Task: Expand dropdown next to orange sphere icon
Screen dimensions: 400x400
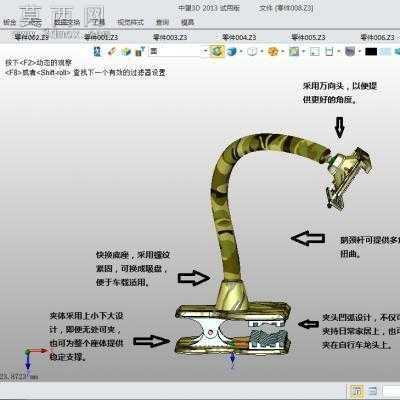Action: pyautogui.click(x=283, y=52)
